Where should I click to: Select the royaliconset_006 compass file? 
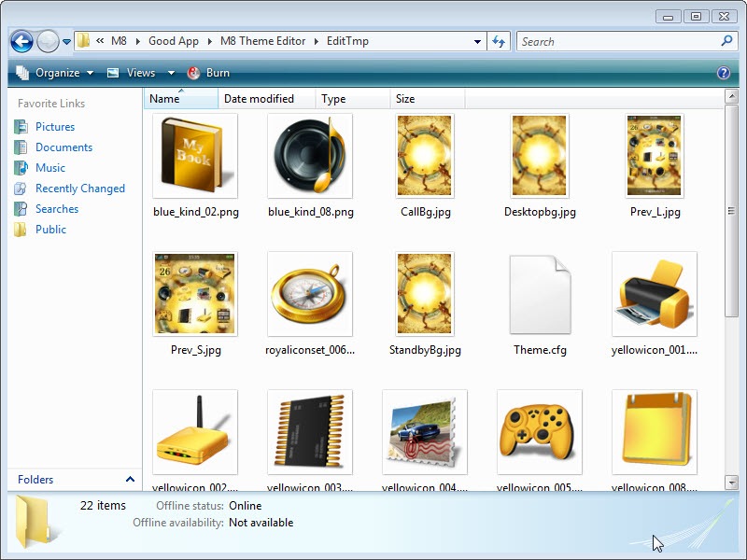click(310, 294)
